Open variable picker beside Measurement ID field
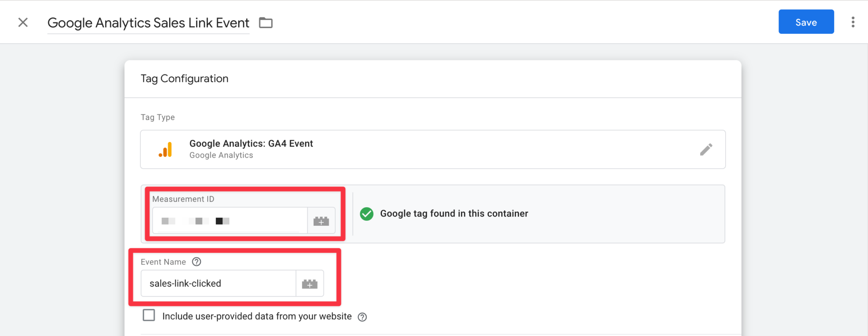The image size is (868, 336). click(x=321, y=221)
